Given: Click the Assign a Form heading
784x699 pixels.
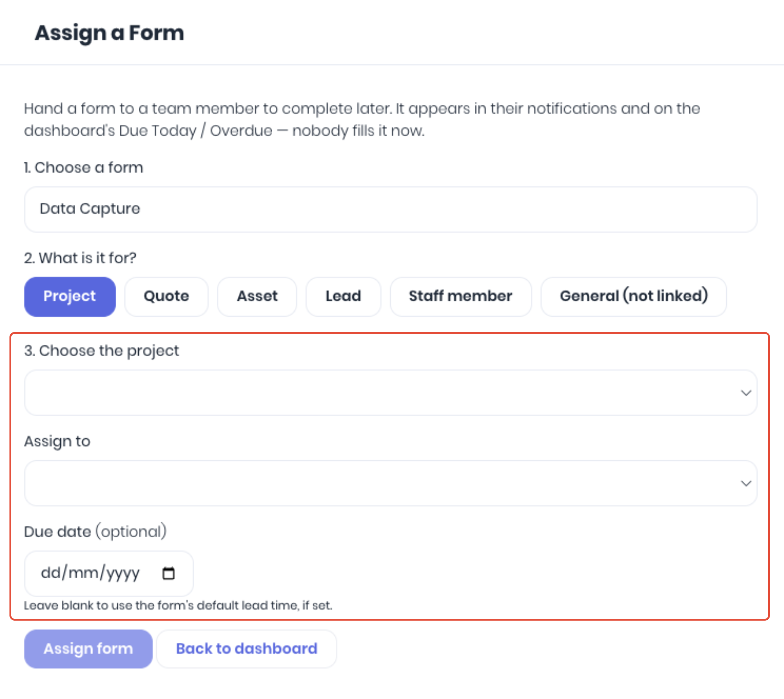Looking at the screenshot, I should click(109, 33).
